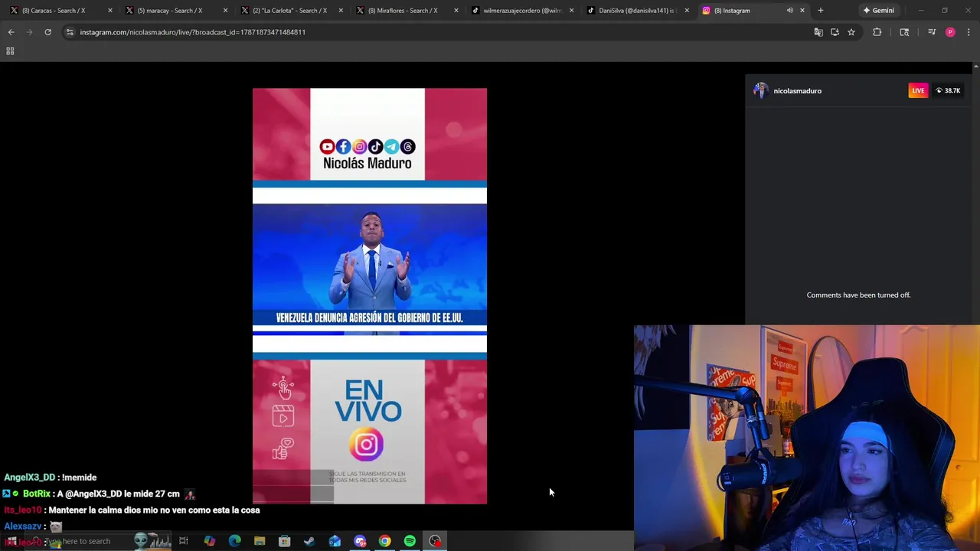
Task: Open the Chrome three-dot menu
Action: [969, 32]
